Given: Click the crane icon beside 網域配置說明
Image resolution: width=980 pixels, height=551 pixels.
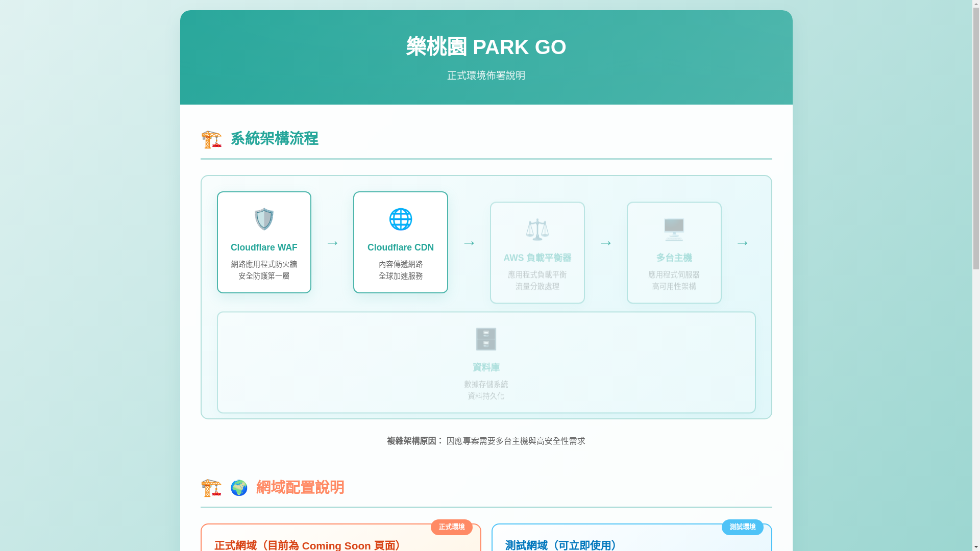Looking at the screenshot, I should (x=211, y=488).
